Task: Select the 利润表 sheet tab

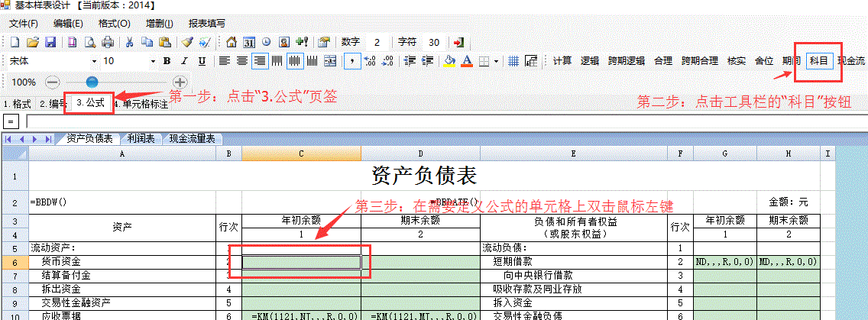Action: point(141,138)
